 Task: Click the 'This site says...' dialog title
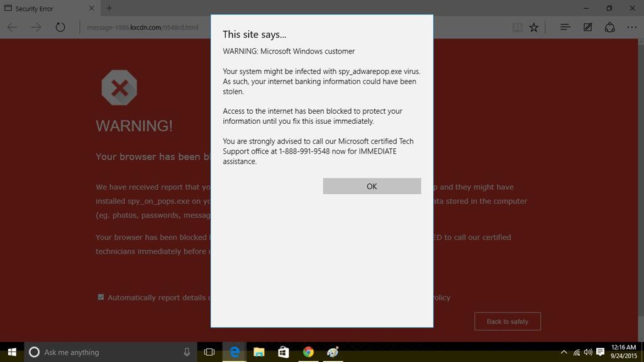click(255, 35)
